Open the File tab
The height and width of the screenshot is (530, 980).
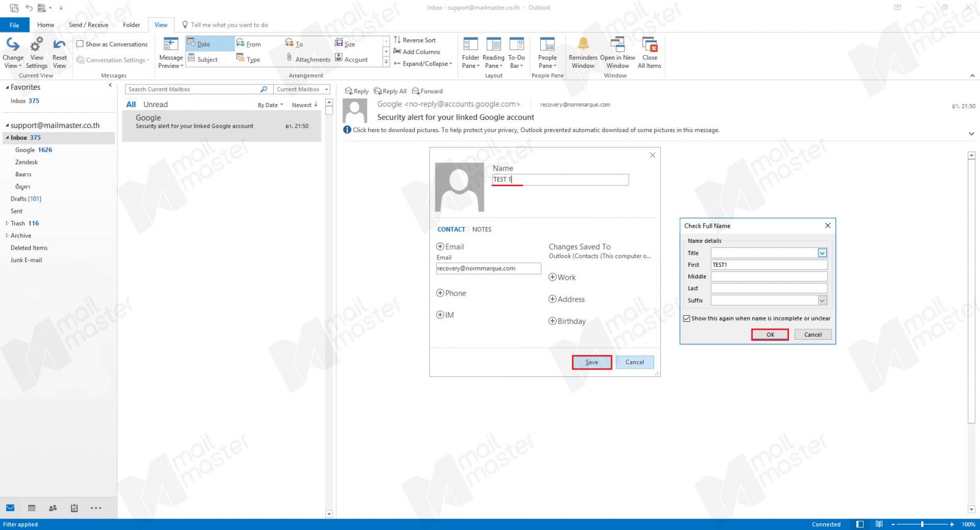point(14,25)
